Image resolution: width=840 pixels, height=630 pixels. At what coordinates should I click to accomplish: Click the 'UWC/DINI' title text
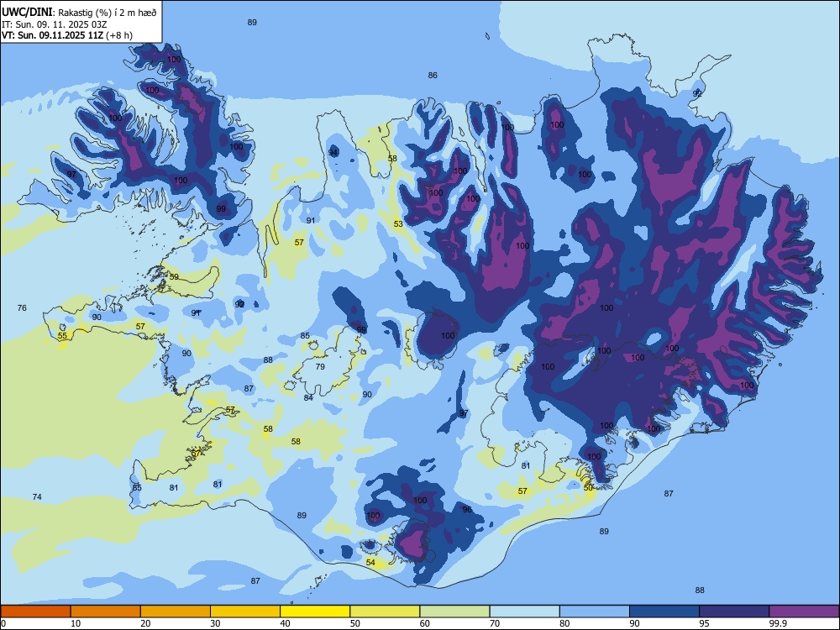(x=27, y=12)
